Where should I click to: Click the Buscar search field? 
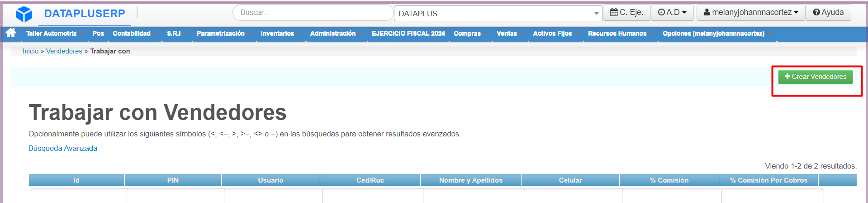313,13
